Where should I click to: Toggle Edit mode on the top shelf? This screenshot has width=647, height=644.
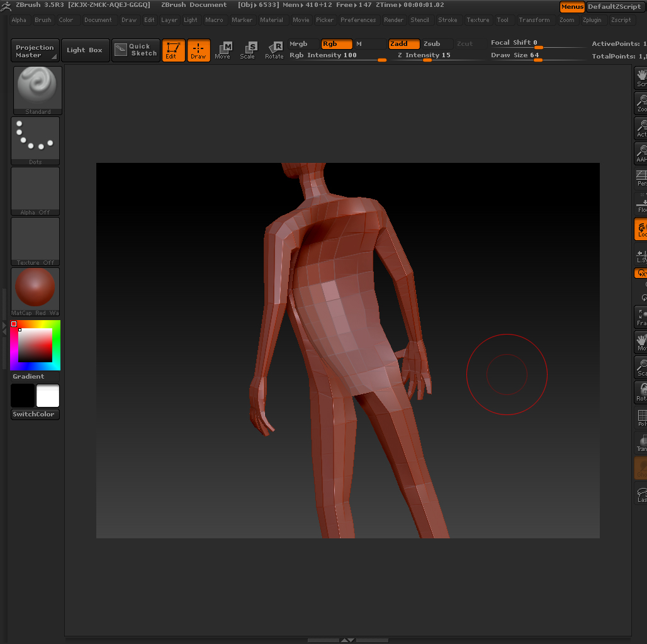173,50
